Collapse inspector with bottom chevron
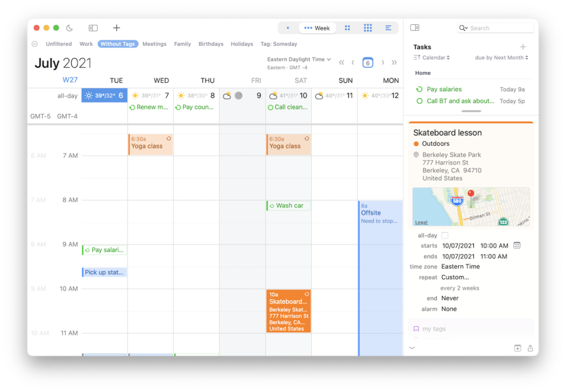The height and width of the screenshot is (392, 566). (412, 348)
